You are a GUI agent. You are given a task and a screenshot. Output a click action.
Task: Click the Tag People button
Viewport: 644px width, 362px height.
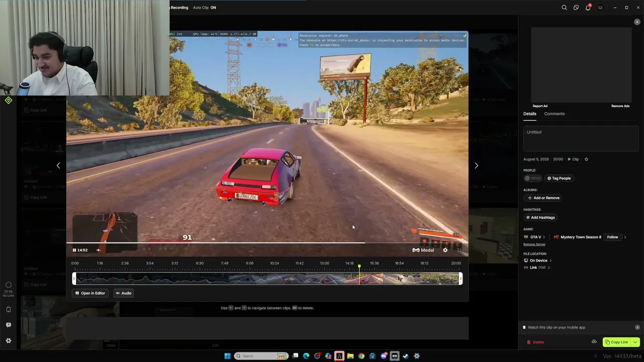pyautogui.click(x=559, y=178)
